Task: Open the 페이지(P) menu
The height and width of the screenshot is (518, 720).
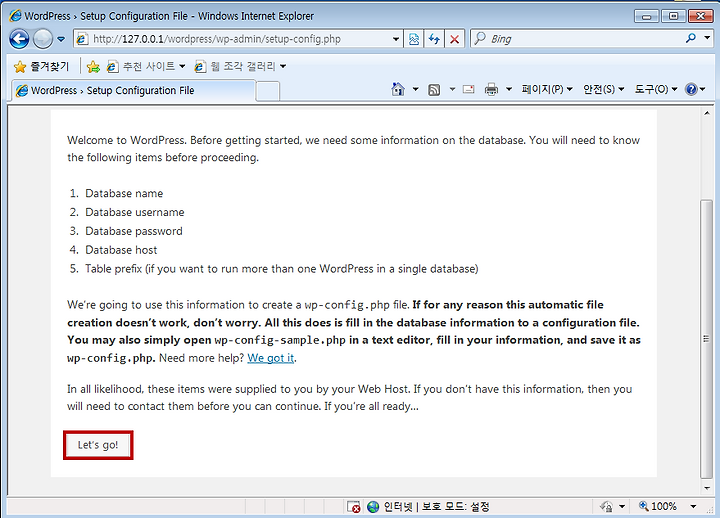Action: (x=547, y=89)
